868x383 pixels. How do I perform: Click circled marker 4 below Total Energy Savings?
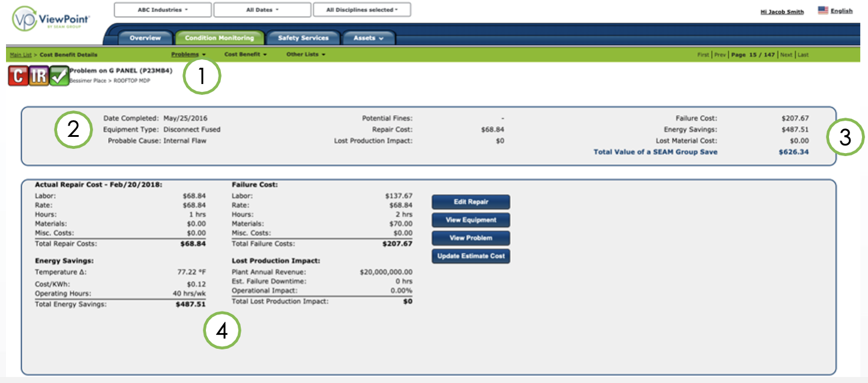click(x=222, y=330)
